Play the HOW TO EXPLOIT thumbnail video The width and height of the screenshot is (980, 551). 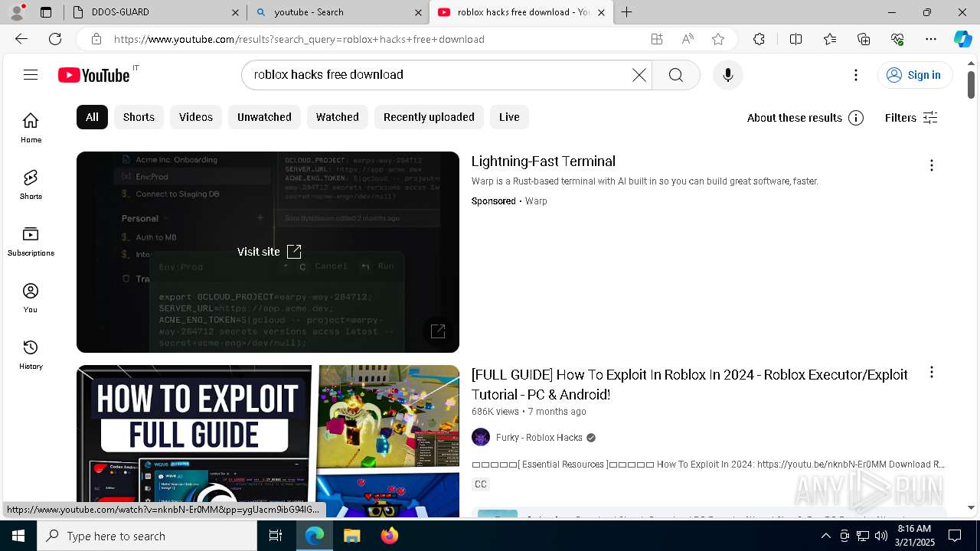[x=268, y=441]
